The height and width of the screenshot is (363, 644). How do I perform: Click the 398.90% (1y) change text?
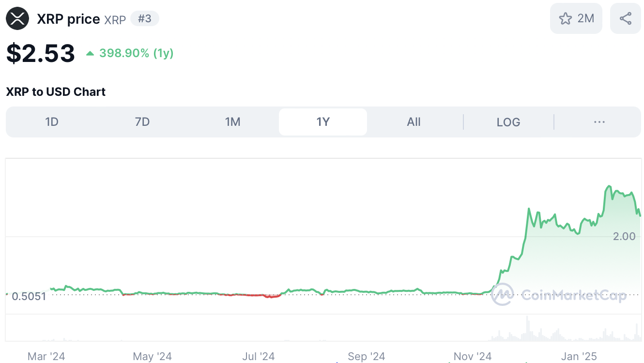point(136,53)
